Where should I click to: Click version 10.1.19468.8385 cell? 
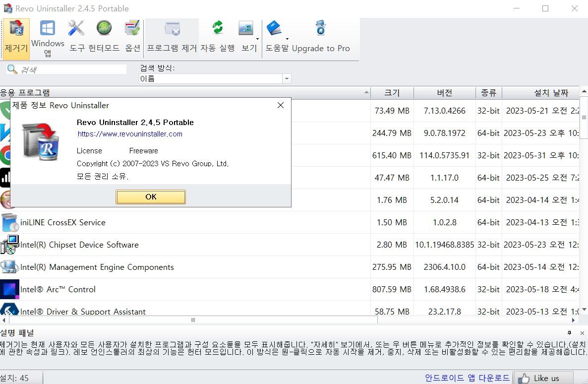(x=444, y=245)
